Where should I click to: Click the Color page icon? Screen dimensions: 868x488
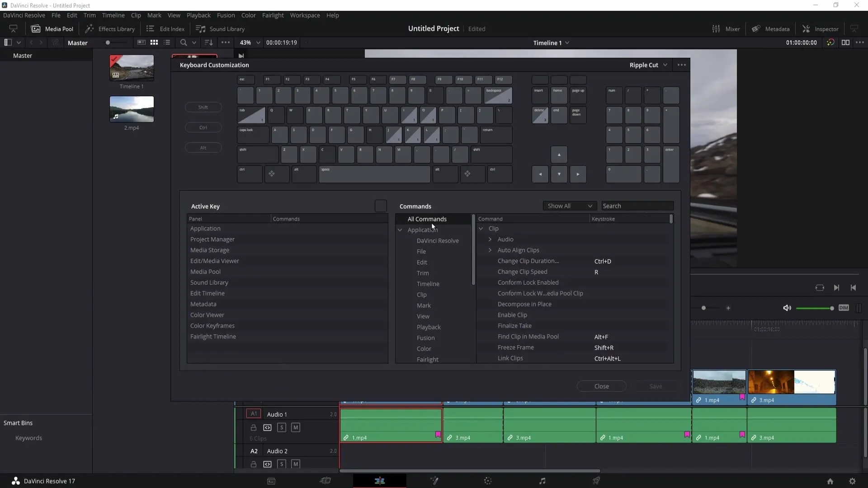click(x=488, y=481)
